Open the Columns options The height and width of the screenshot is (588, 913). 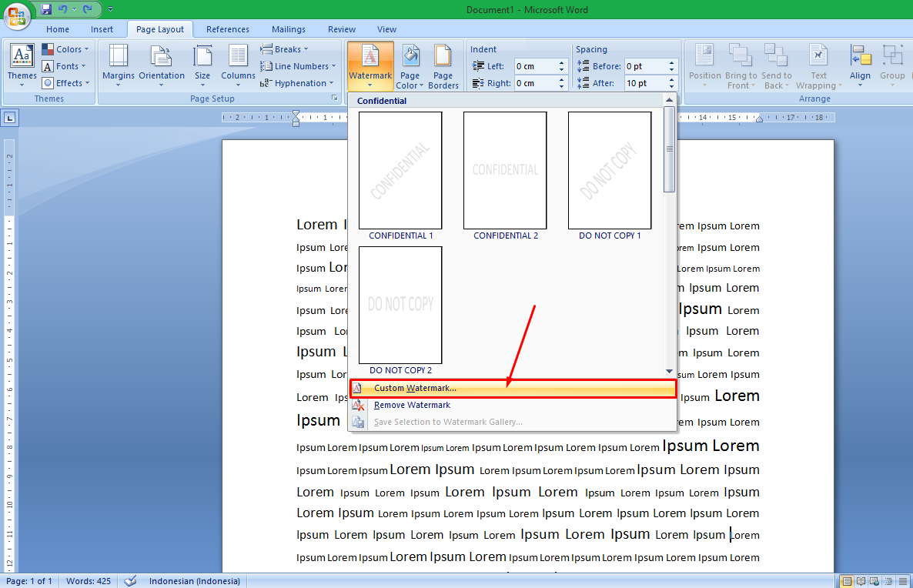pos(238,65)
